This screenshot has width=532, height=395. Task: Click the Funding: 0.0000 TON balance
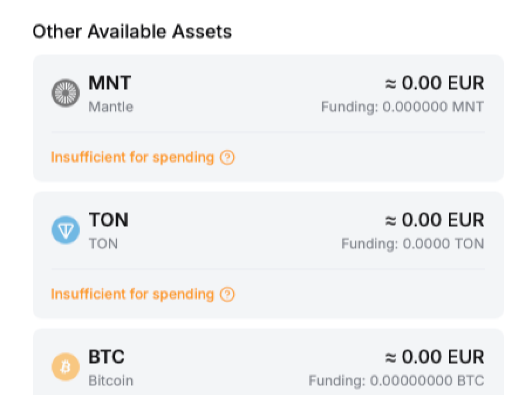[x=412, y=244]
